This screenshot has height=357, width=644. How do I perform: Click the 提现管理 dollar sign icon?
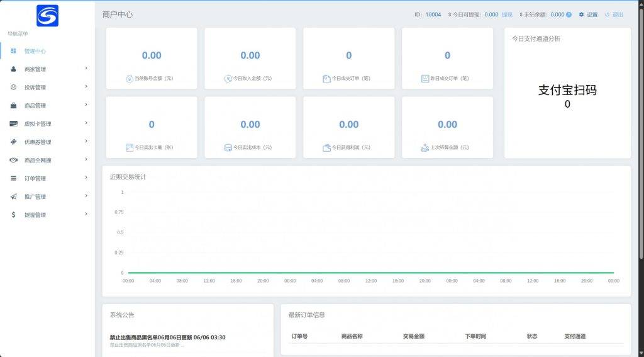tap(13, 215)
